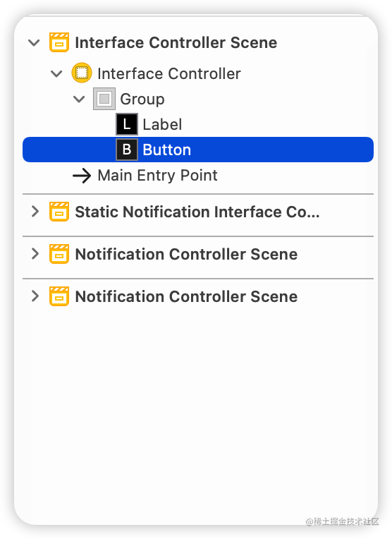The width and height of the screenshot is (392, 539).
Task: Collapse the Group disclosure chevron
Action: [x=79, y=99]
